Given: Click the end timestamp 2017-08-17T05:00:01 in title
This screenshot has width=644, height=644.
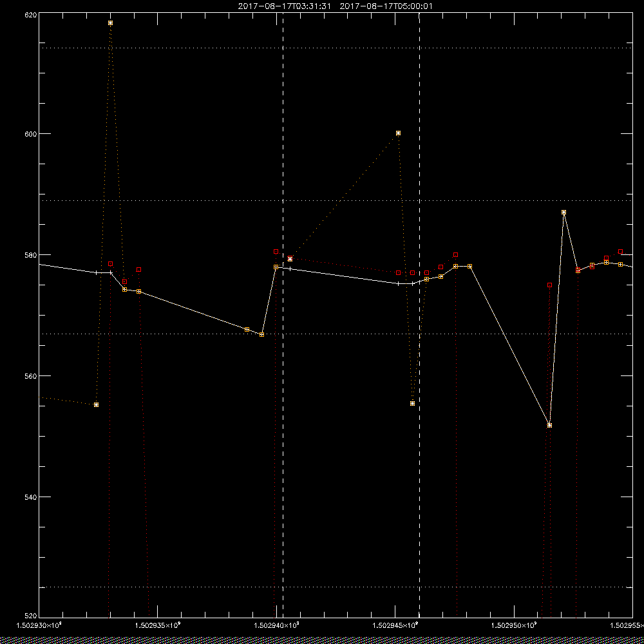Looking at the screenshot, I should 386,6.
